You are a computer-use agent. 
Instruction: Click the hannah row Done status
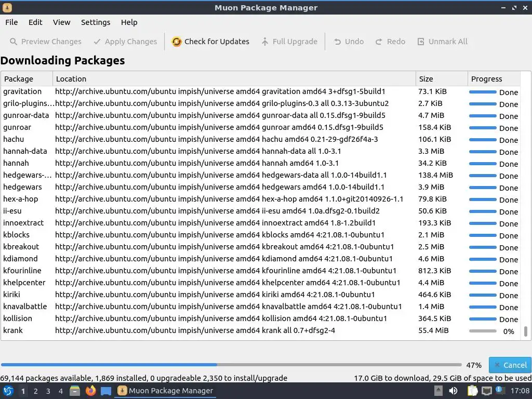click(x=508, y=164)
